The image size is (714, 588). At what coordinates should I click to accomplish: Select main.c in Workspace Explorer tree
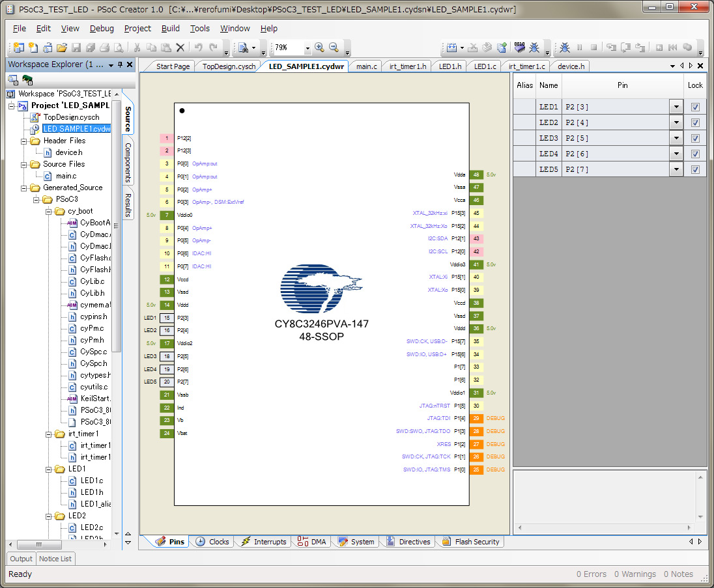tap(66, 176)
